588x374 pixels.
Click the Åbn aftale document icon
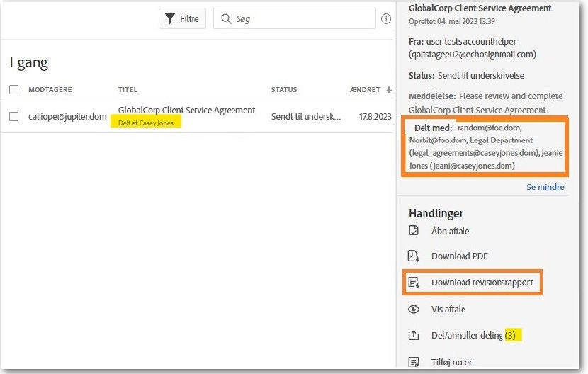pyautogui.click(x=414, y=231)
